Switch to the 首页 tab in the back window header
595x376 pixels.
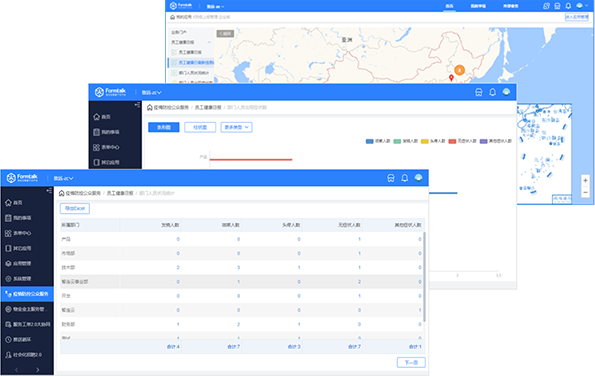(449, 6)
